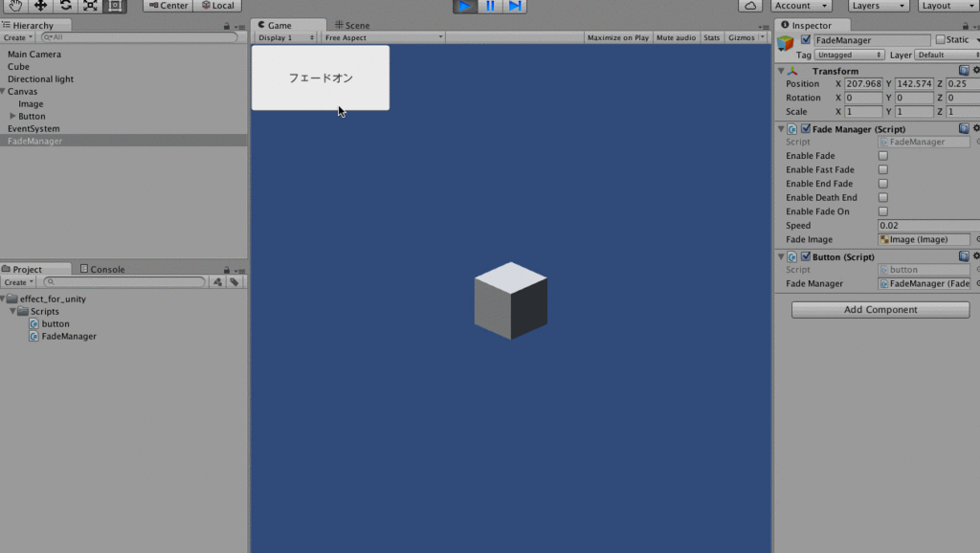Mark FadeManager as Static
Screen dimensions: 980x553
point(942,39)
